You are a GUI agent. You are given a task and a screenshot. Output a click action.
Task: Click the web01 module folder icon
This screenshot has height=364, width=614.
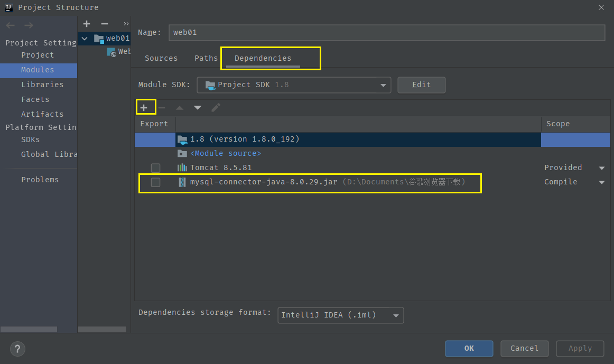click(x=99, y=39)
